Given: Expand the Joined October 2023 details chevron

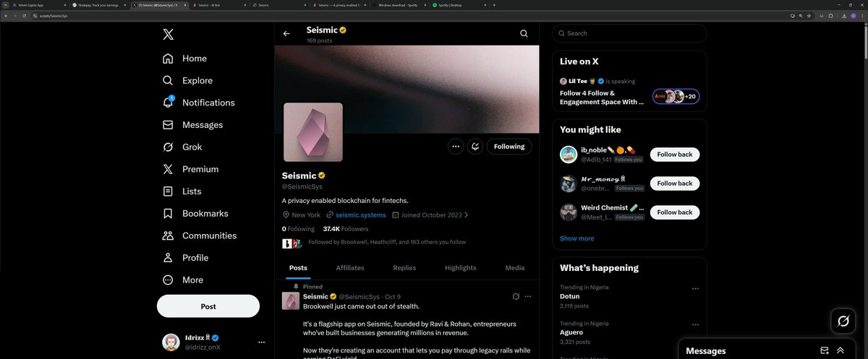Looking at the screenshot, I should coord(467,215).
